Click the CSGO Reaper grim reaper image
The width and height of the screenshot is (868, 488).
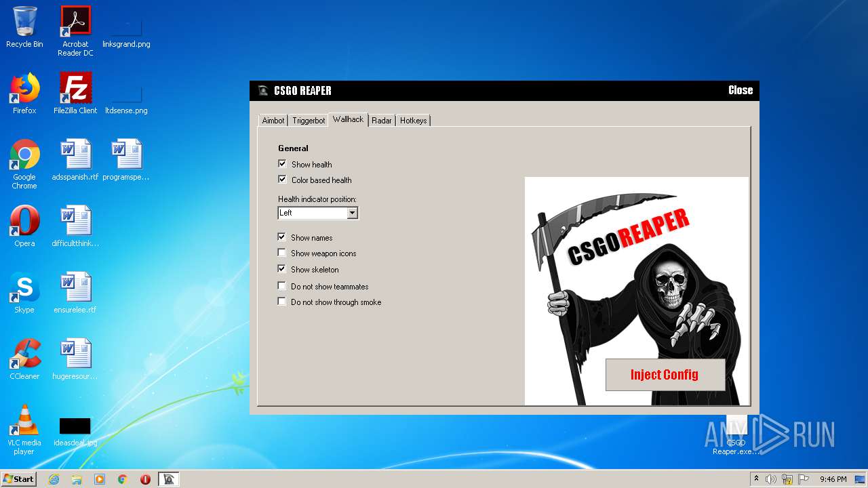[x=637, y=291]
